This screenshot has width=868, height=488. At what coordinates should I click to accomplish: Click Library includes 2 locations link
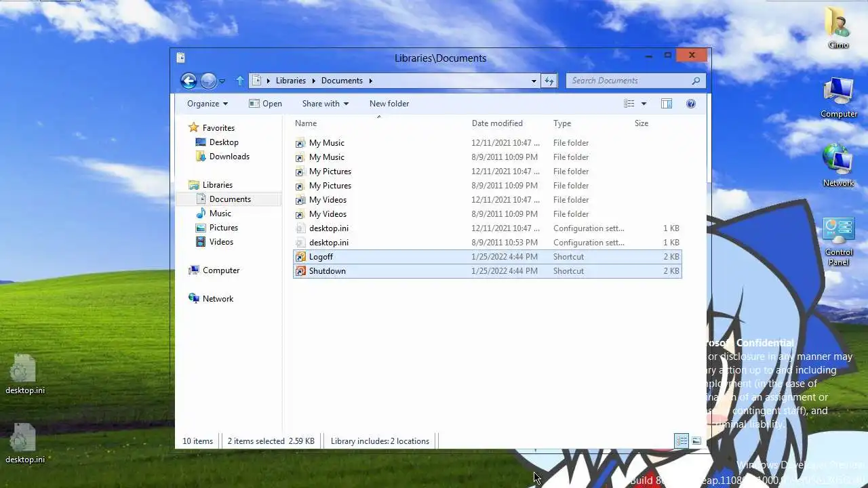tap(380, 441)
